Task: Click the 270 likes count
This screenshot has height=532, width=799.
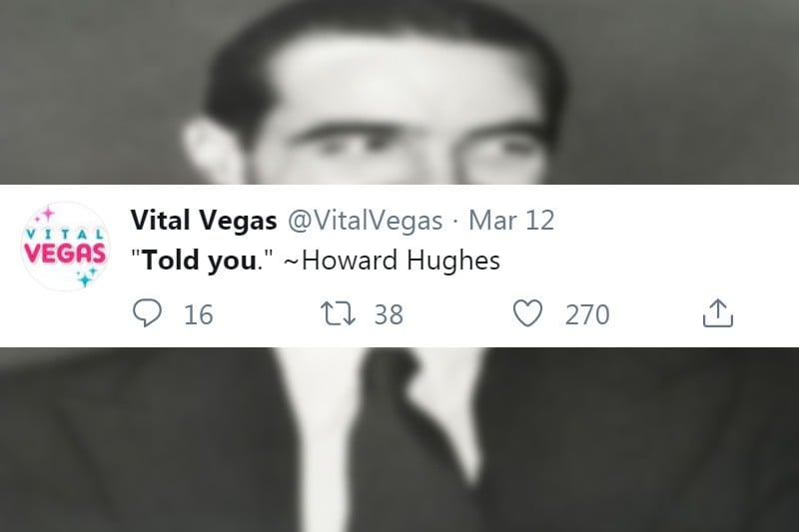Action: [587, 314]
